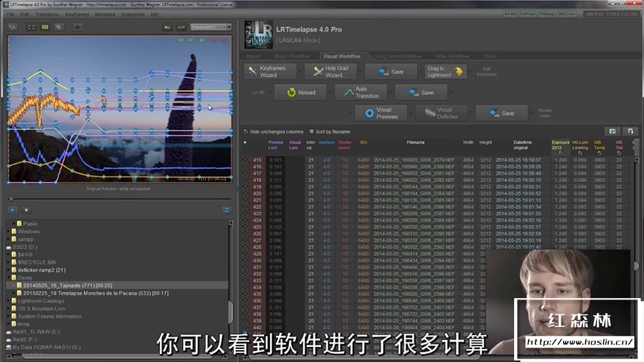
Task: Select HD preview overlay
Action: click(180, 41)
